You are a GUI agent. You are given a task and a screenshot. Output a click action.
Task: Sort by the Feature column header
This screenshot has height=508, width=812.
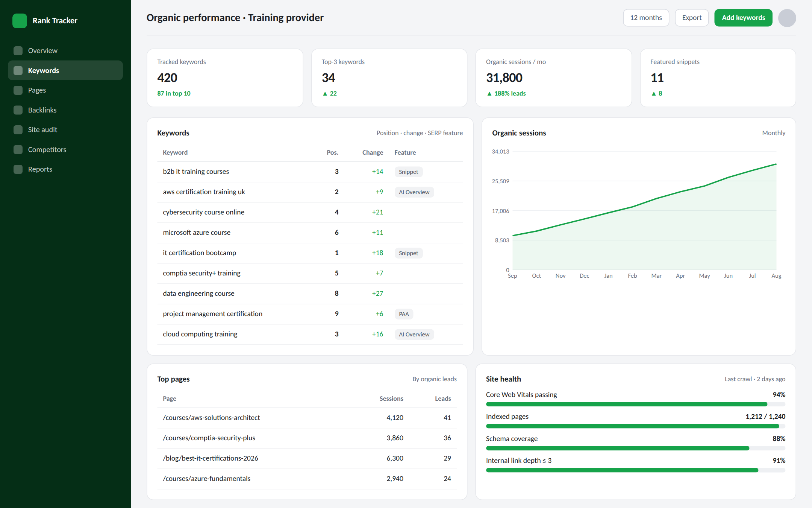coord(405,152)
